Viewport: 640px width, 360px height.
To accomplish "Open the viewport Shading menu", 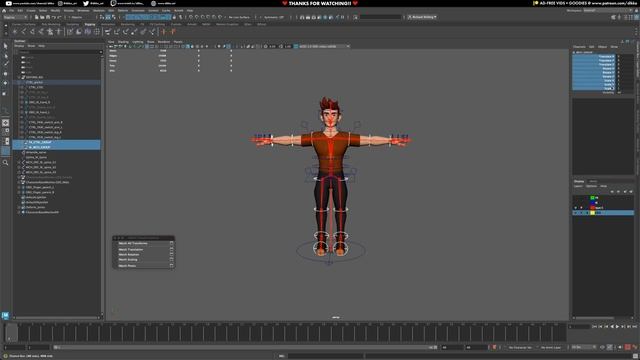I will (123, 42).
